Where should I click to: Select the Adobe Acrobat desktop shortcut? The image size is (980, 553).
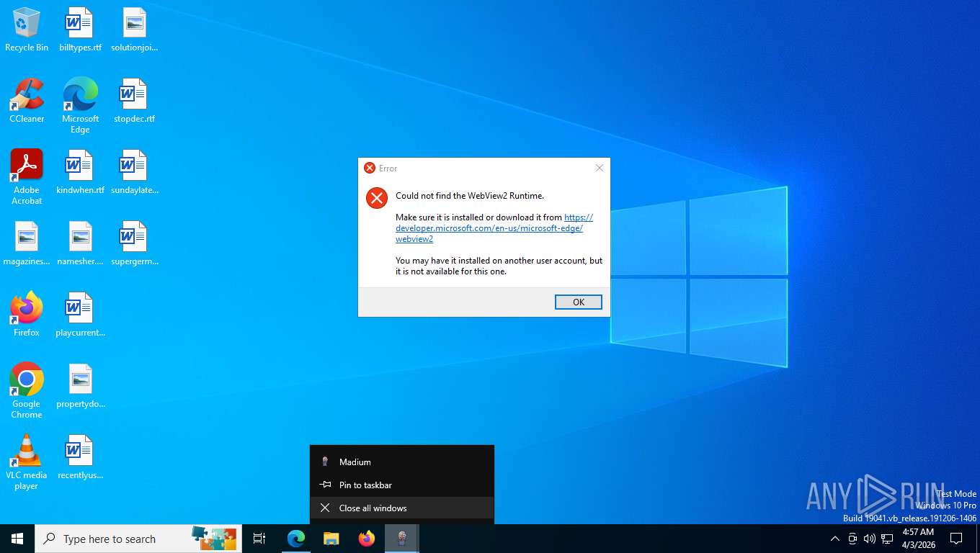pyautogui.click(x=27, y=177)
